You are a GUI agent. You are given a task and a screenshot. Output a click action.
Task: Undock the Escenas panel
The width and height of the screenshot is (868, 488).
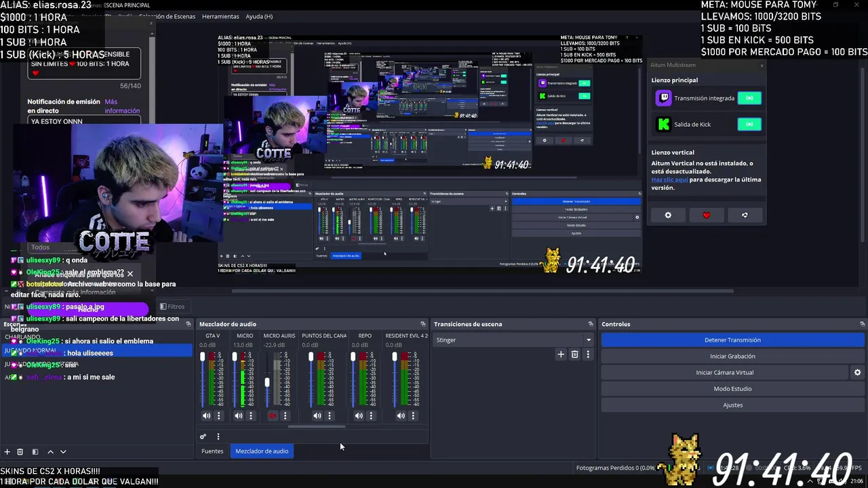(189, 324)
